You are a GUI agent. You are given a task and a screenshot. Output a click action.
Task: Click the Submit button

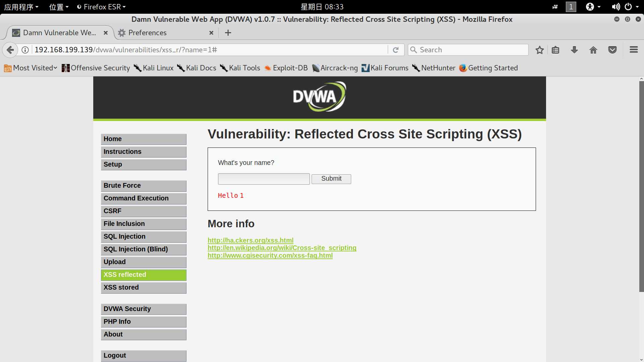[331, 179]
